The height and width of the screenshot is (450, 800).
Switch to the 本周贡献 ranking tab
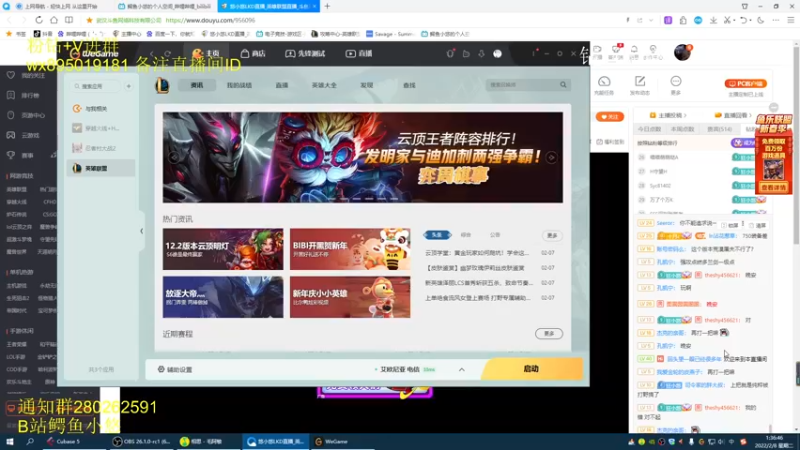682,129
